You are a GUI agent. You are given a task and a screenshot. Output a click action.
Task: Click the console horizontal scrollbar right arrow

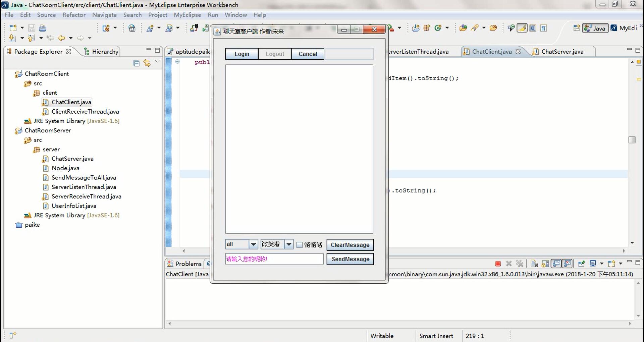[x=630, y=324]
